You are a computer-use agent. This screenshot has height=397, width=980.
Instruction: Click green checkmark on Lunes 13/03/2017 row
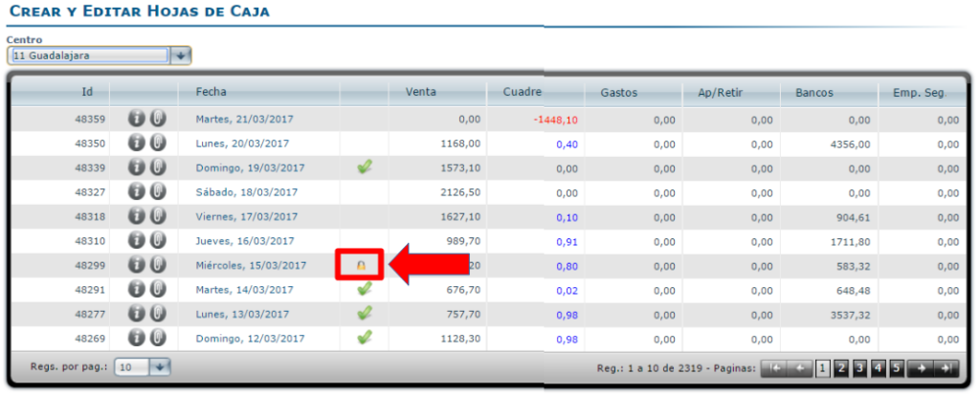[364, 313]
